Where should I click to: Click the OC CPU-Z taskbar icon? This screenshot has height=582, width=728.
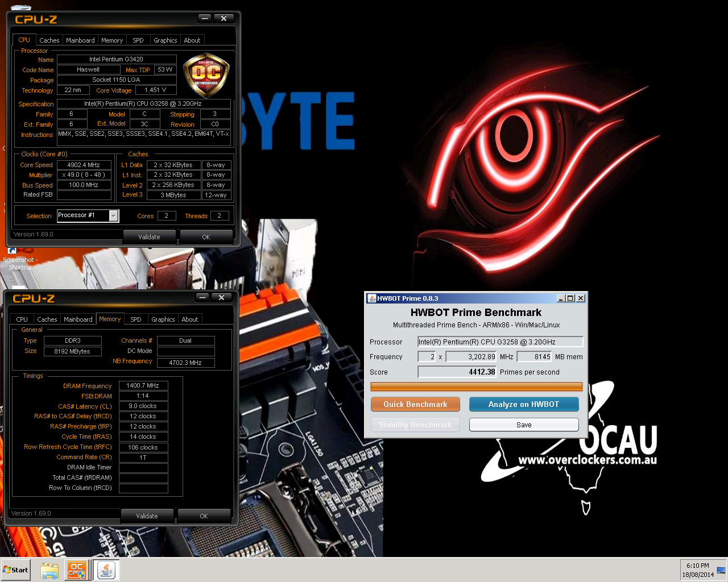[76, 570]
